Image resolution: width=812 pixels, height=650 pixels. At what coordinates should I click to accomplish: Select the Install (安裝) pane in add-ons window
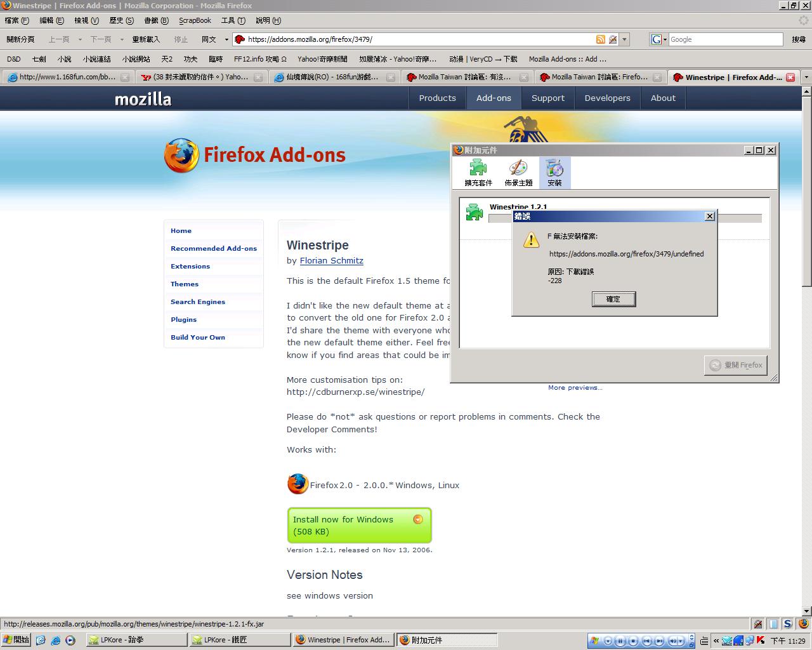pyautogui.click(x=554, y=173)
